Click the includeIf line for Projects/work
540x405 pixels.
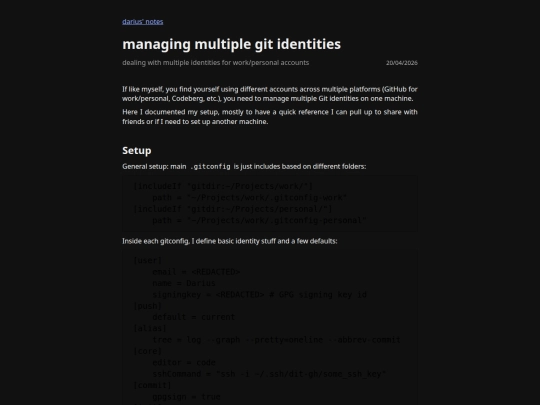tap(223, 186)
